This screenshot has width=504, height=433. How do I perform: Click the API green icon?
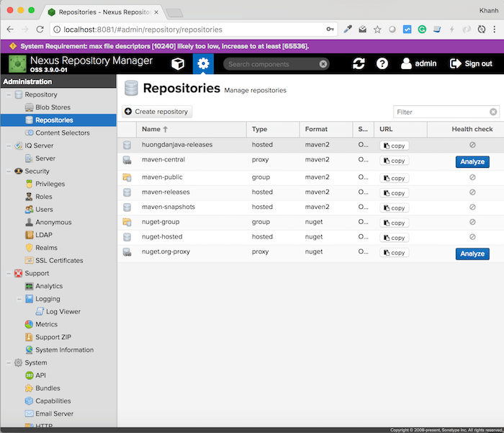(x=29, y=375)
